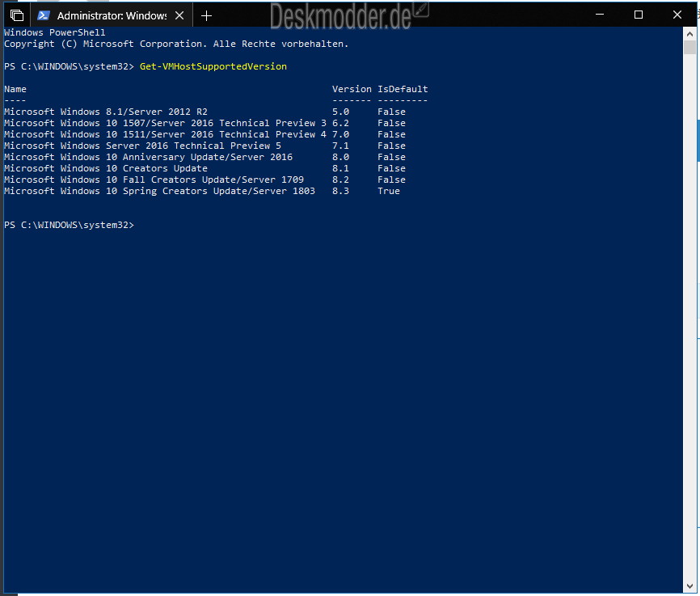Click 'Microsoft Windows 10 Creators Update' row
Image resolution: width=700 pixels, height=596 pixels.
[205, 168]
